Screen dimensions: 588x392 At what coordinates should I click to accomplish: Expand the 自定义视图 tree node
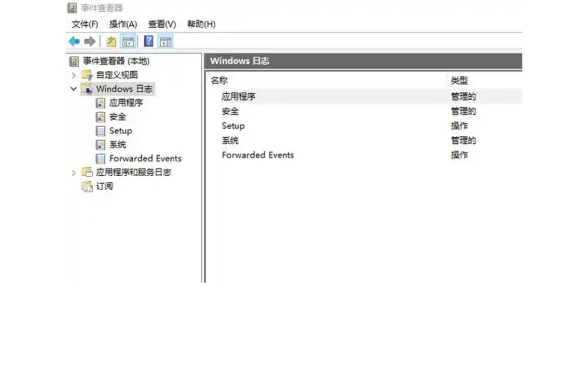pyautogui.click(x=74, y=75)
